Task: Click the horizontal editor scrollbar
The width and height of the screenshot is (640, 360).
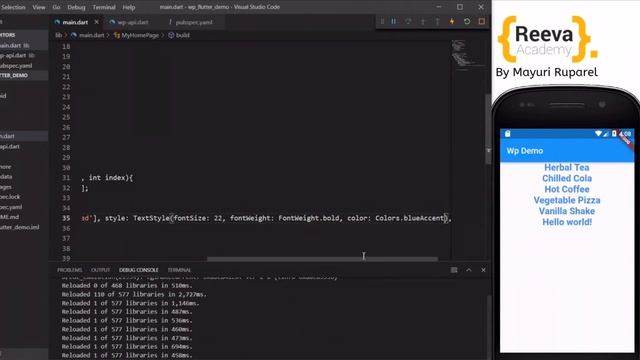Action: [x=322, y=259]
